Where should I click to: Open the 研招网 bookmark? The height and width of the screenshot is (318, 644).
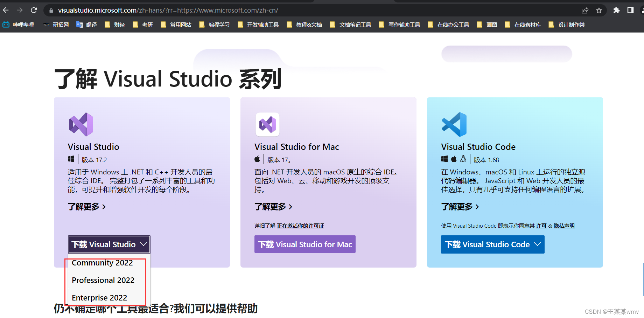click(x=56, y=25)
